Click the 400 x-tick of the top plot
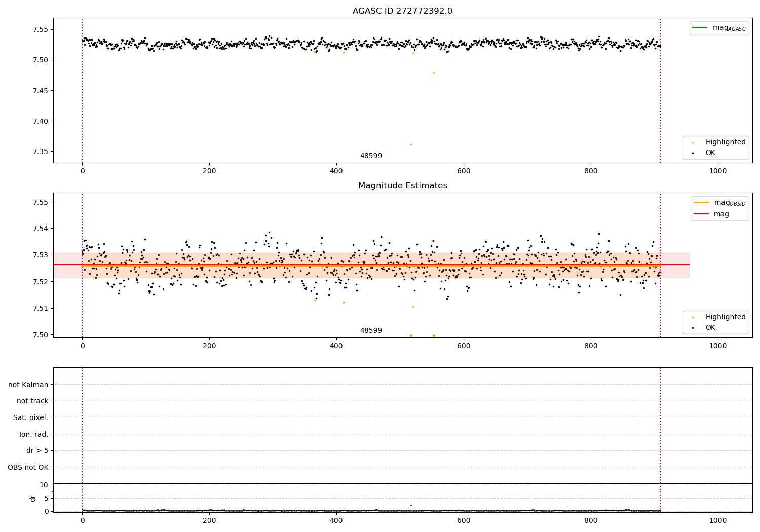This screenshot has width=760, height=532. (336, 171)
